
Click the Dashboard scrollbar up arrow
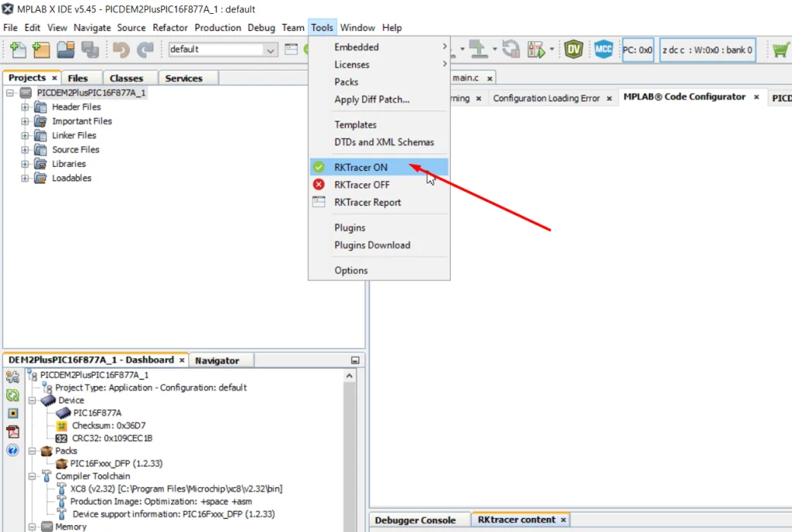(349, 376)
